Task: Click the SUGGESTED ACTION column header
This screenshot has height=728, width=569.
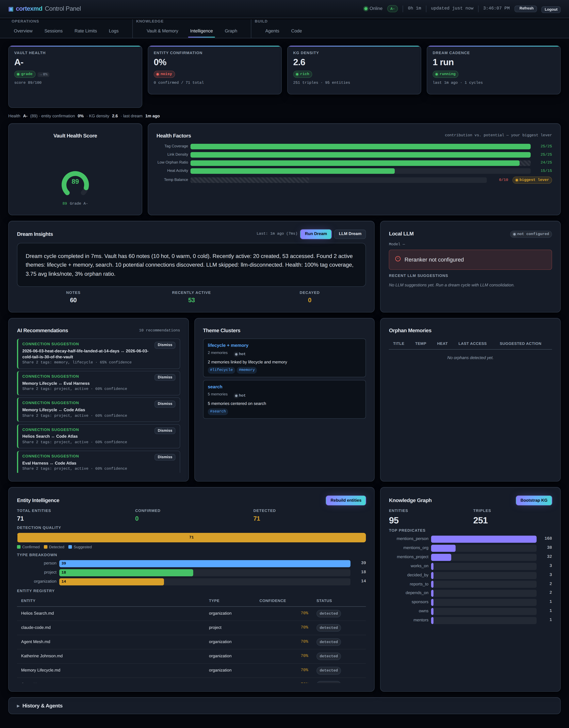Action: click(x=520, y=344)
